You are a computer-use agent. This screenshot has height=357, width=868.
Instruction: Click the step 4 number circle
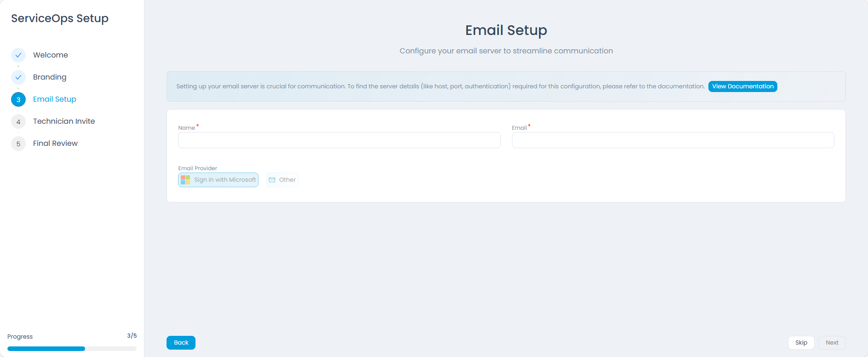(18, 121)
